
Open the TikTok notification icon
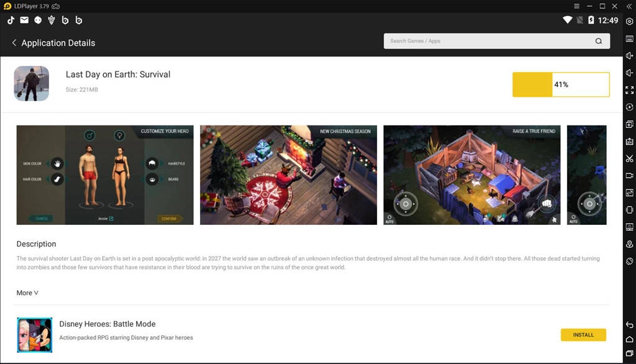[11, 20]
